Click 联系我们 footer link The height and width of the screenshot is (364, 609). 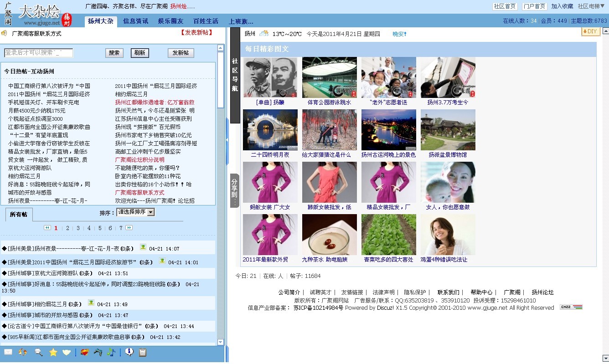(449, 292)
